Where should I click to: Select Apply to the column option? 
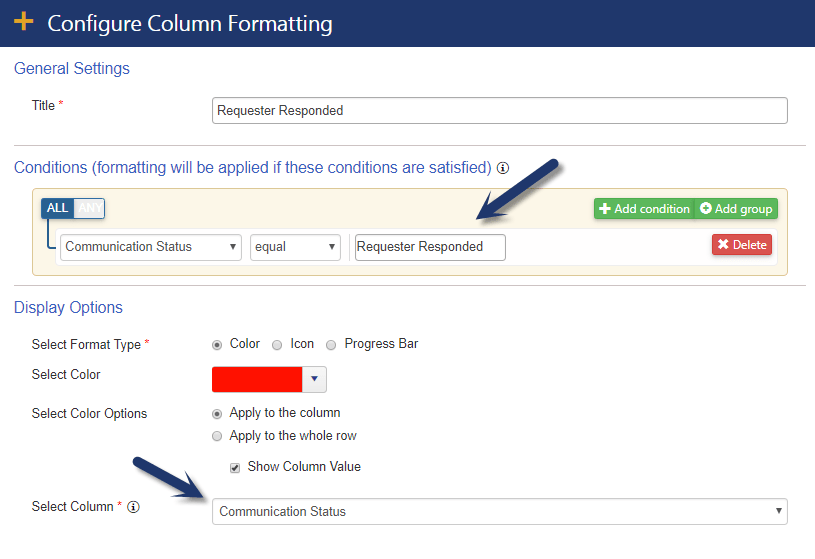point(217,414)
